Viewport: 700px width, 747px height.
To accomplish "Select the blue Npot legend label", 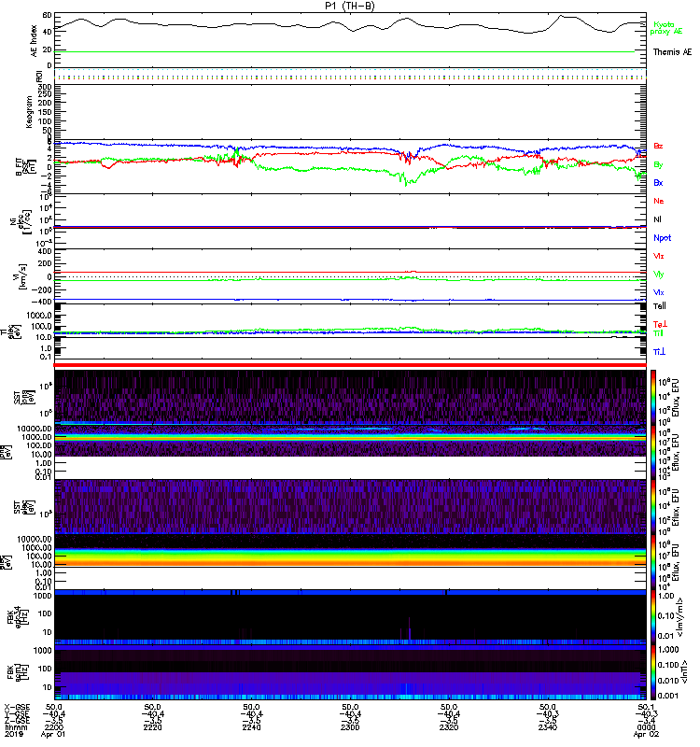I will (662, 238).
